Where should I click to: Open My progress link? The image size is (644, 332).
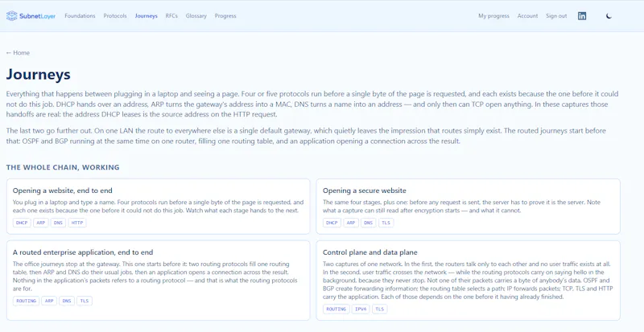pos(493,16)
